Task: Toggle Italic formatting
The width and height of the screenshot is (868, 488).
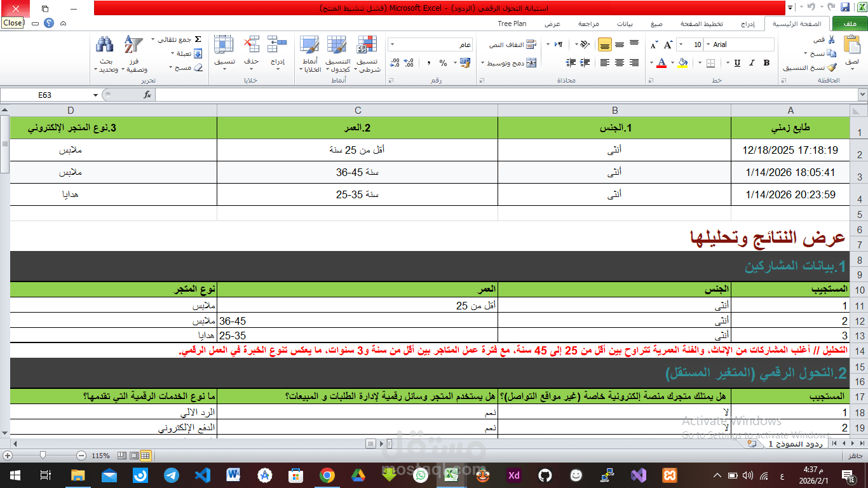Action: 752,63
